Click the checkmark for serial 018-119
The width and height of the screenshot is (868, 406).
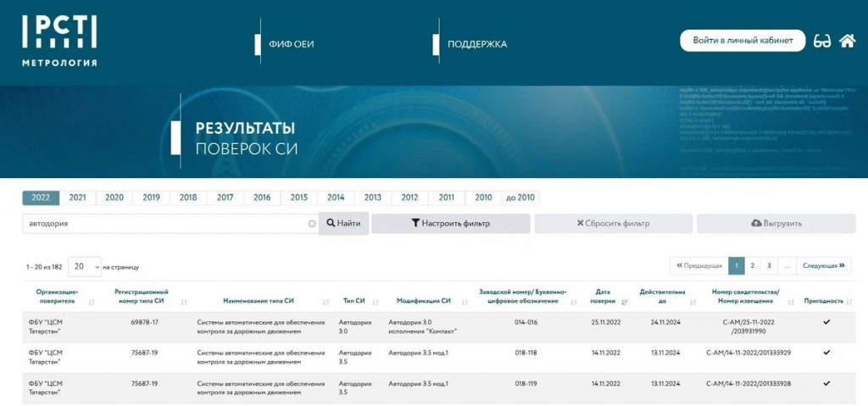coord(826,383)
